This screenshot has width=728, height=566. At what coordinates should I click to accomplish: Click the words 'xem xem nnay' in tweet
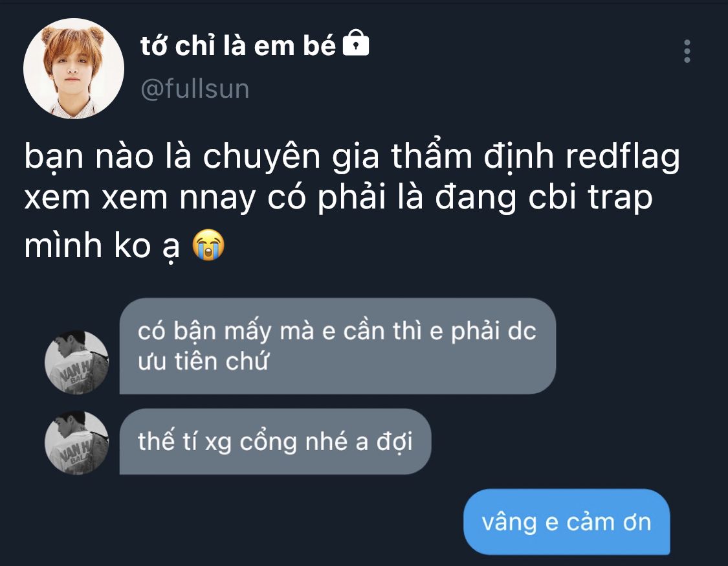click(x=140, y=198)
